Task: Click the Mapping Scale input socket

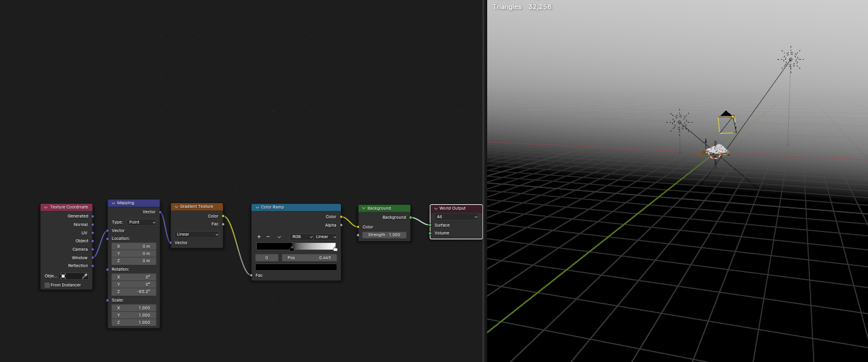Action: tap(108, 300)
